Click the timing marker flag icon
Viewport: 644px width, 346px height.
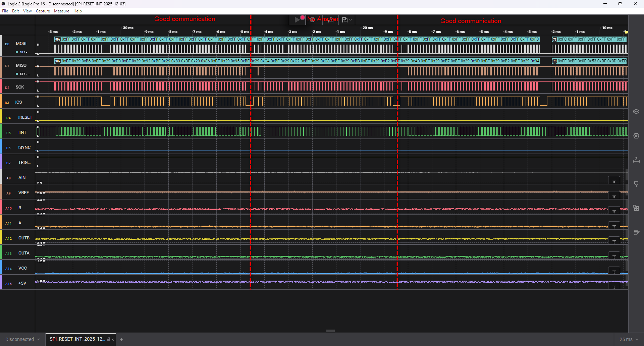pyautogui.click(x=344, y=20)
